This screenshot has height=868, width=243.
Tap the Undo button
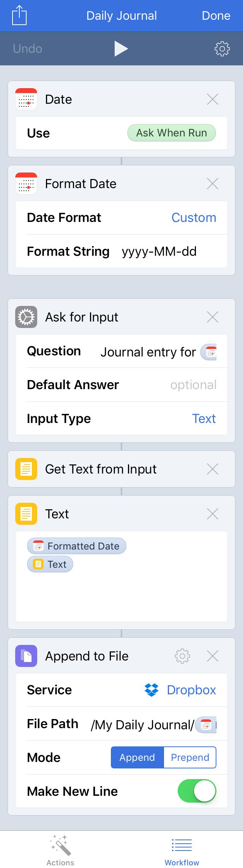point(27,49)
